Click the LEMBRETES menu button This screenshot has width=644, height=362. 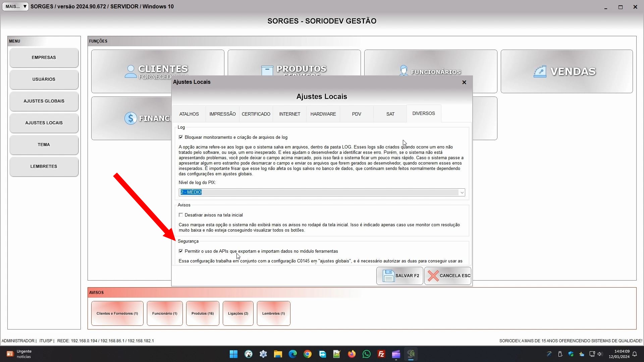click(44, 166)
